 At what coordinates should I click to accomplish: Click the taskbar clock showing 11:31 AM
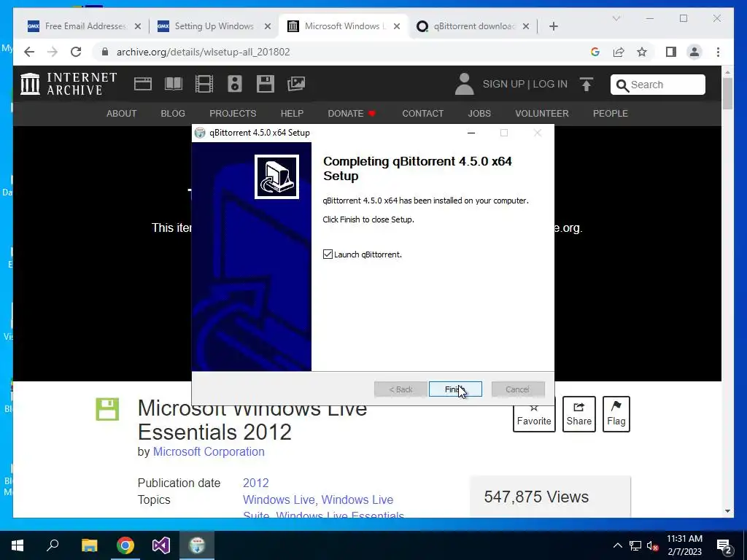click(684, 545)
